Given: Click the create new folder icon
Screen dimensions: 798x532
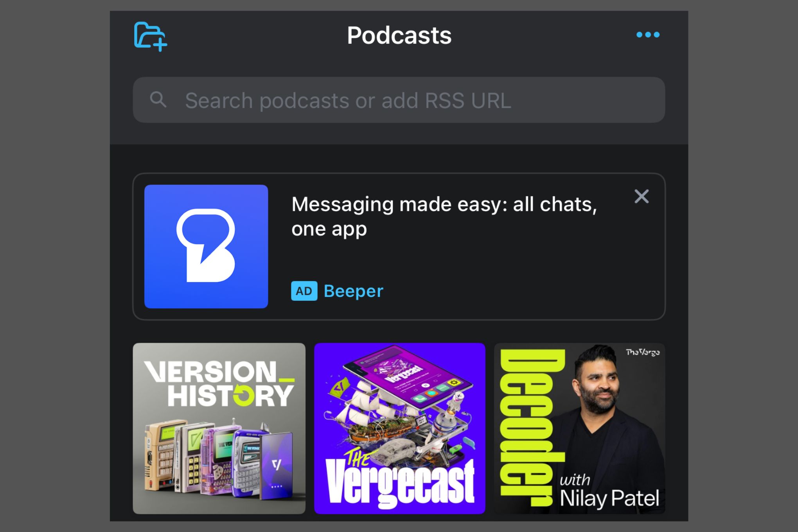Looking at the screenshot, I should point(150,36).
